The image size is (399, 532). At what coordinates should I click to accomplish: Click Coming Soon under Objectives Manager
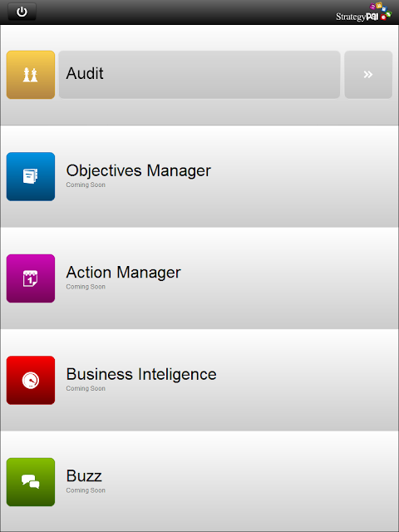86,185
